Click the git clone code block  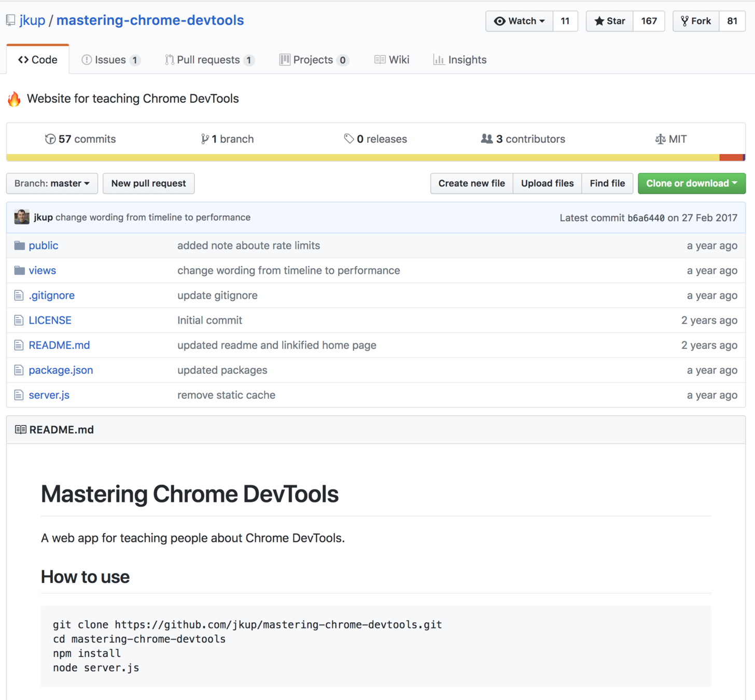pos(376,646)
